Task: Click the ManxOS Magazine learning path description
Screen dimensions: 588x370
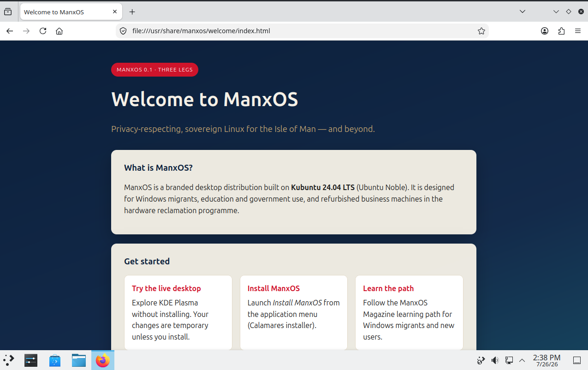Action: [x=409, y=320]
